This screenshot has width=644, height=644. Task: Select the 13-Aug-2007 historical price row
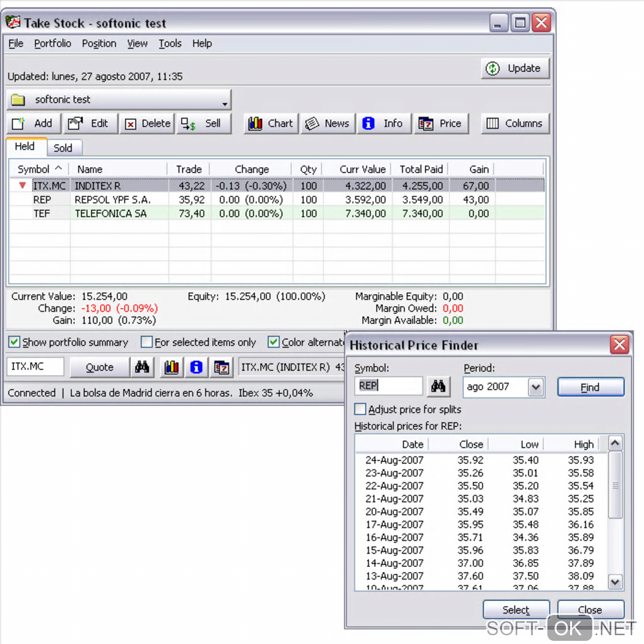tap(481, 576)
